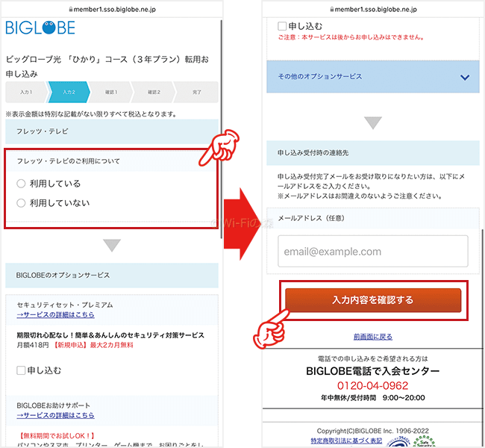Viewport: 485px width, 448px height.
Task: Click the privacy mark badge in footer
Action: [398, 442]
